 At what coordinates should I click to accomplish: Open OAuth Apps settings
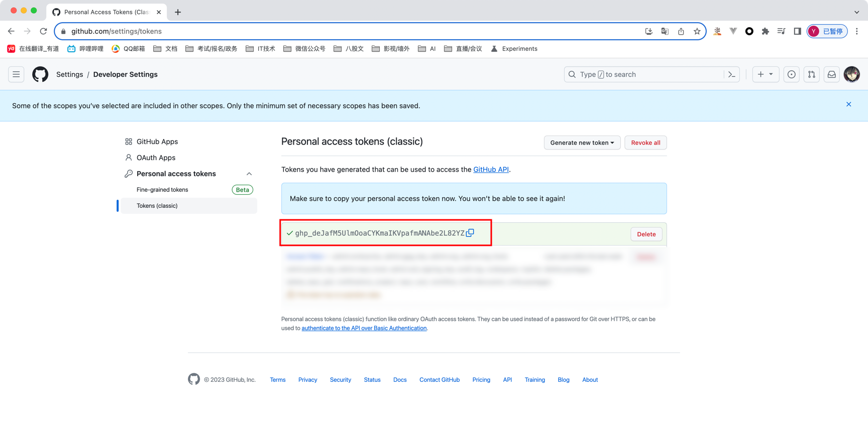coord(156,158)
